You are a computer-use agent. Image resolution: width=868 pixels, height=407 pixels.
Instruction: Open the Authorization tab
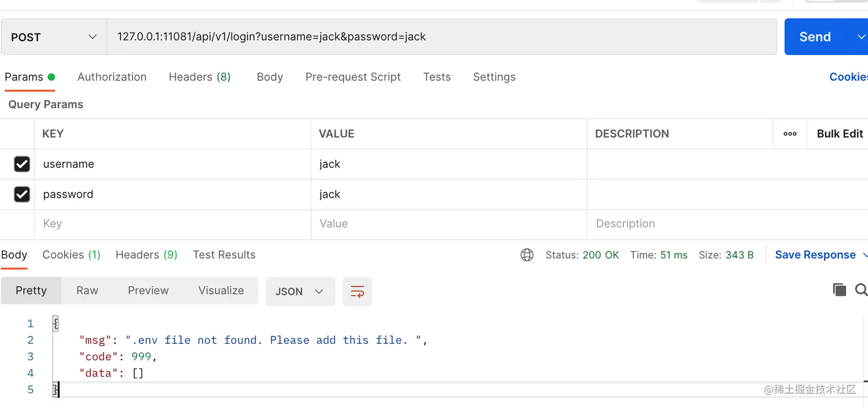click(x=112, y=77)
